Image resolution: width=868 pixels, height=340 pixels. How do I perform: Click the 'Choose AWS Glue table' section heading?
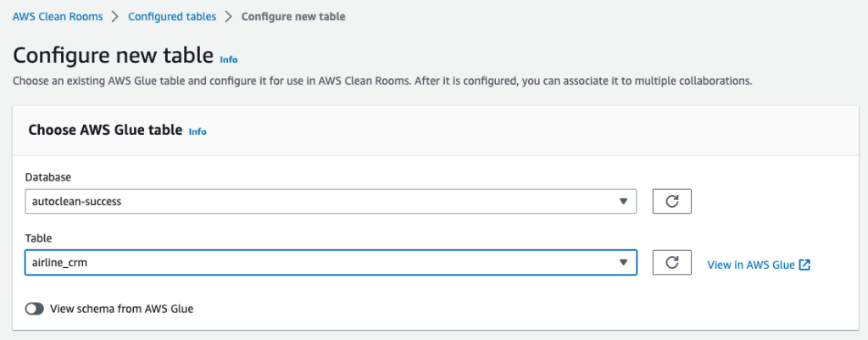(x=105, y=130)
